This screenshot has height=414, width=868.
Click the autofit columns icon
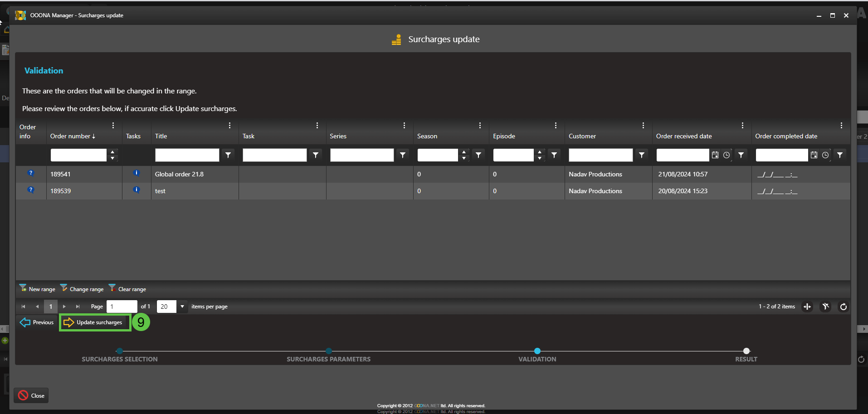pos(807,307)
